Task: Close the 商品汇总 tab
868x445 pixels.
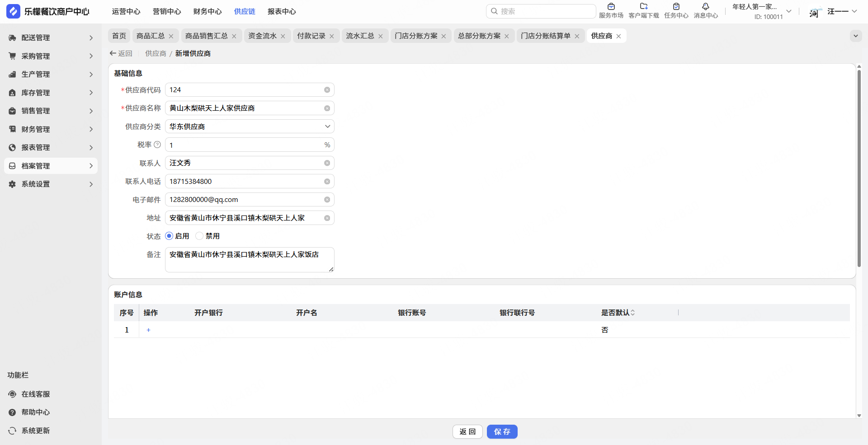Action: [171, 36]
